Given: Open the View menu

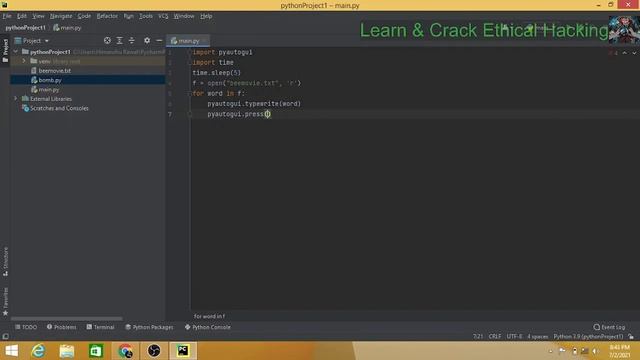Looking at the screenshot, I should click(38, 16).
